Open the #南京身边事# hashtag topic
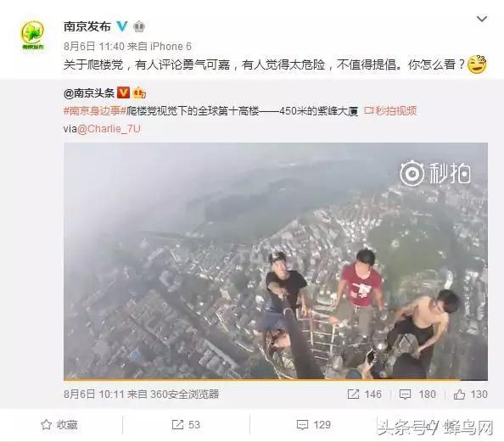 pos(94,111)
